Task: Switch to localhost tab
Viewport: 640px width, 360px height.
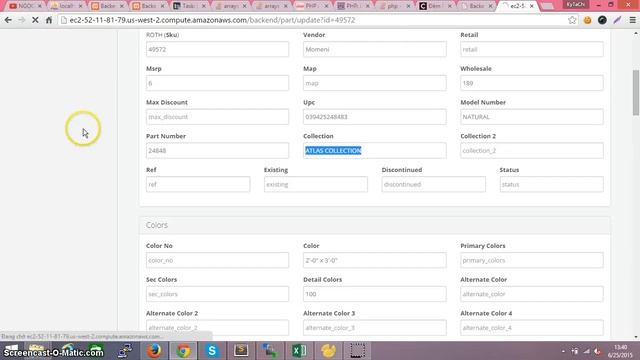Action: tap(67, 6)
